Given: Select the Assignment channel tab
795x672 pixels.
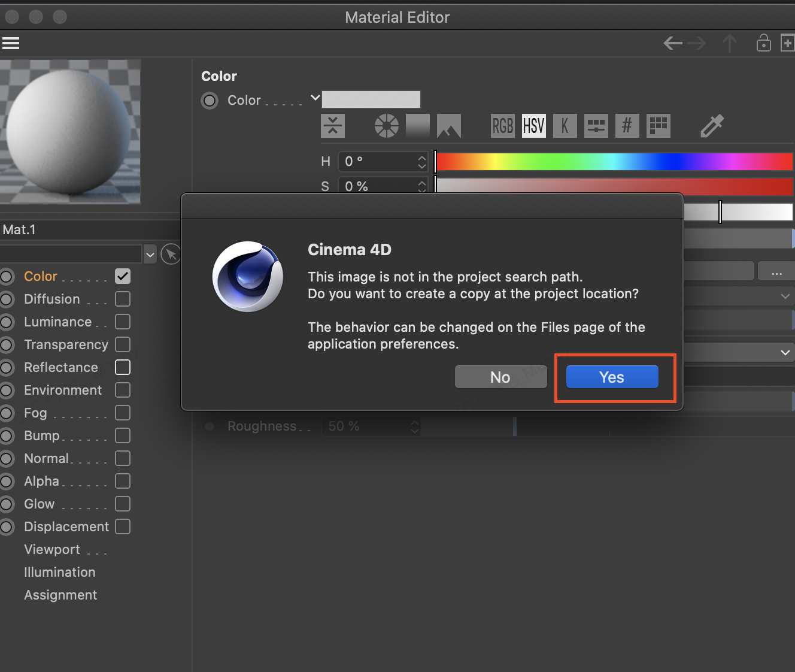Looking at the screenshot, I should point(60,595).
